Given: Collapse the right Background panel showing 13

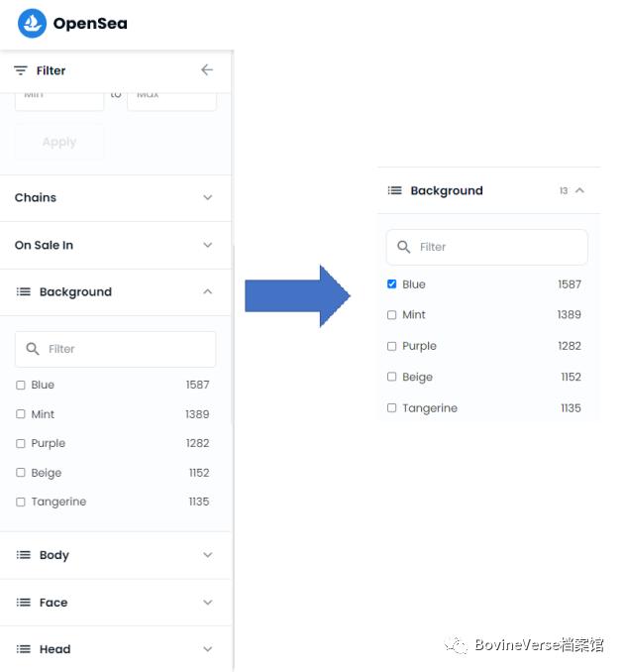Looking at the screenshot, I should 580,190.
